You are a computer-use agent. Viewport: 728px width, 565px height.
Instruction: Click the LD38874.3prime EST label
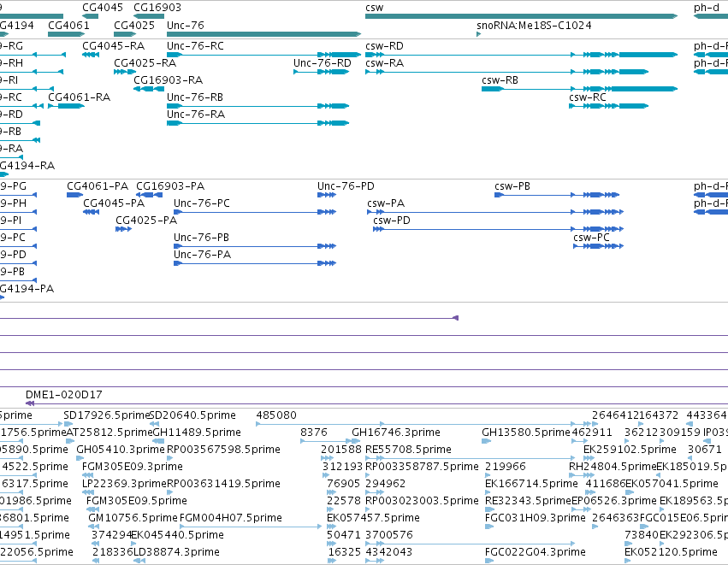[176, 552]
